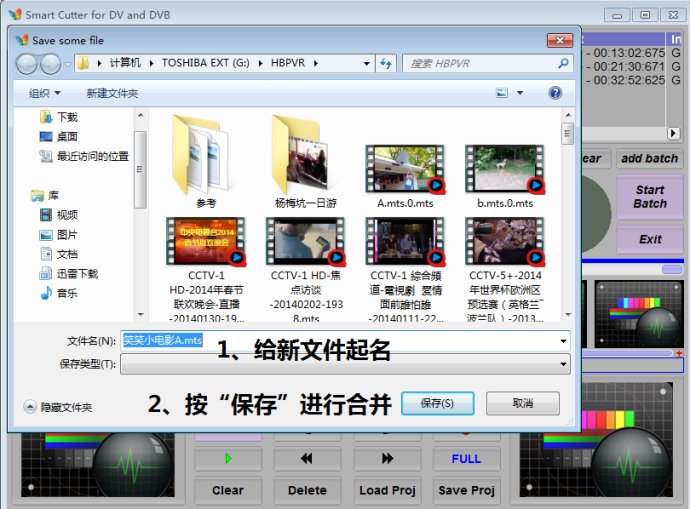690x509 pixels.
Task: Open the 视频 library
Action: click(59, 215)
